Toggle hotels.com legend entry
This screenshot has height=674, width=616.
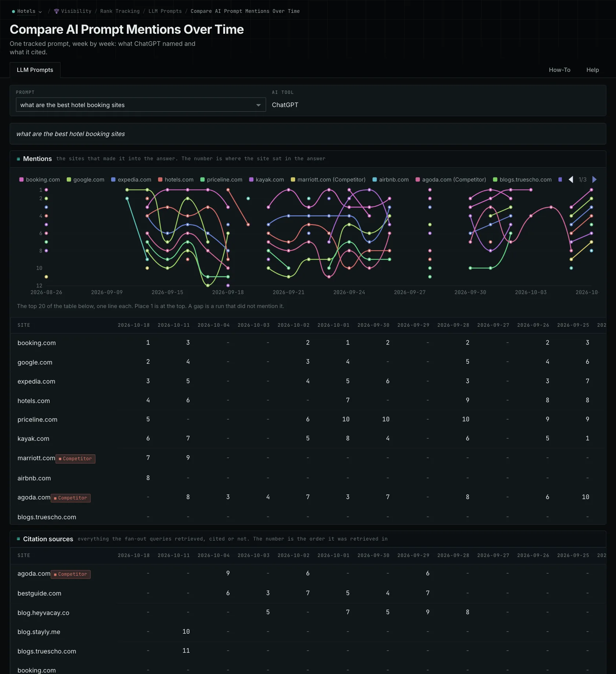[x=176, y=180]
